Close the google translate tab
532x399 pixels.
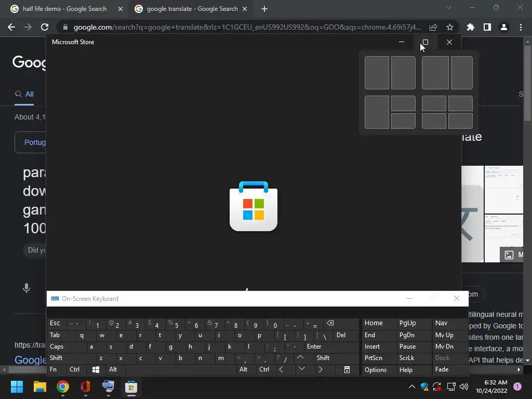pyautogui.click(x=245, y=9)
